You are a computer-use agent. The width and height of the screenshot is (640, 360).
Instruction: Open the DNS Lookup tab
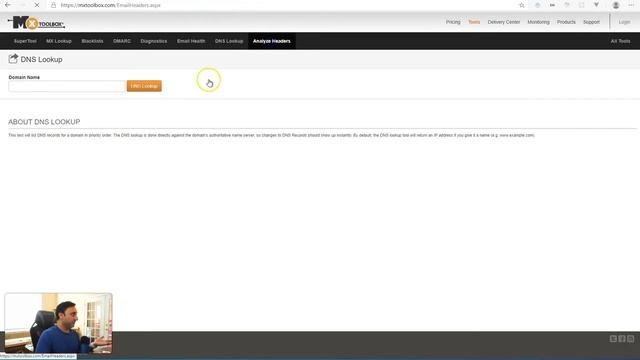(x=229, y=41)
